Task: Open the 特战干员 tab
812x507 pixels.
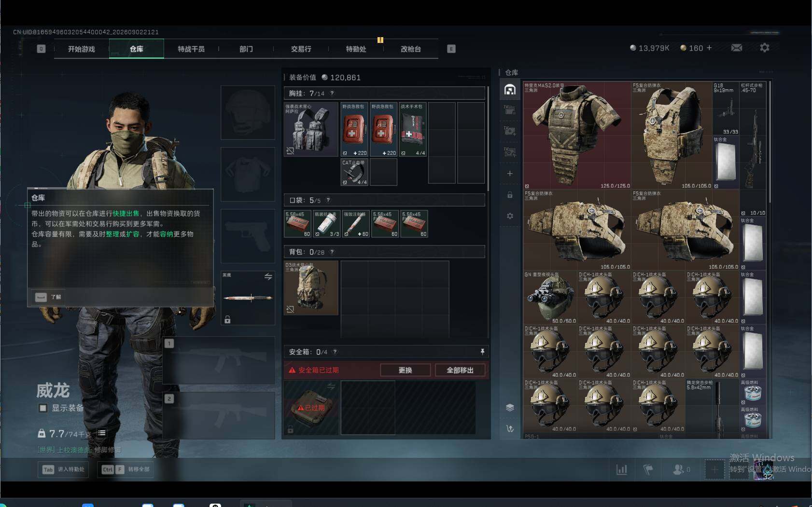Action: [191, 49]
